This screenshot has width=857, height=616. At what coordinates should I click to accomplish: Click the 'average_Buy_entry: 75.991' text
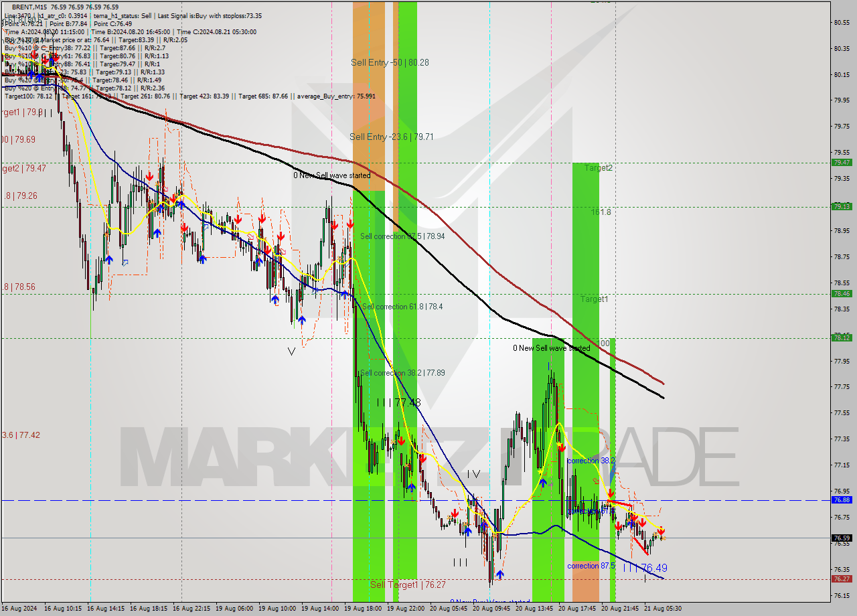coord(336,96)
